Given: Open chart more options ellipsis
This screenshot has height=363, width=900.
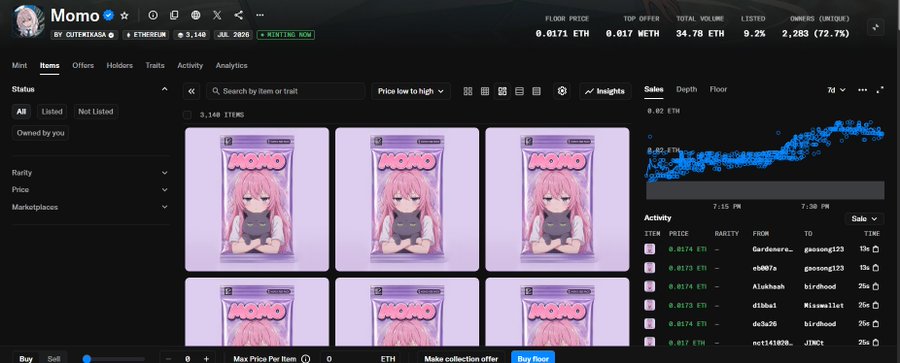Looking at the screenshot, I should coord(863,90).
